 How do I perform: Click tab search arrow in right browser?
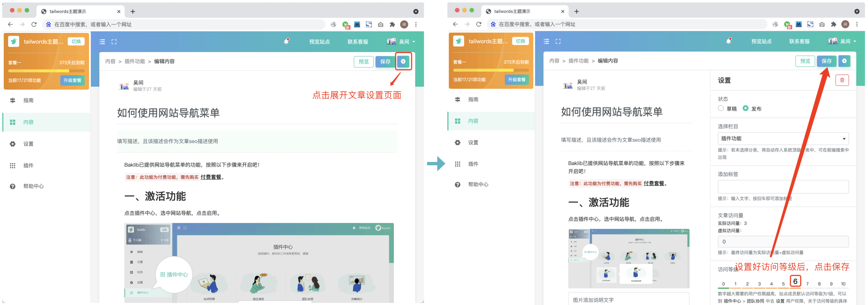pos(857,12)
